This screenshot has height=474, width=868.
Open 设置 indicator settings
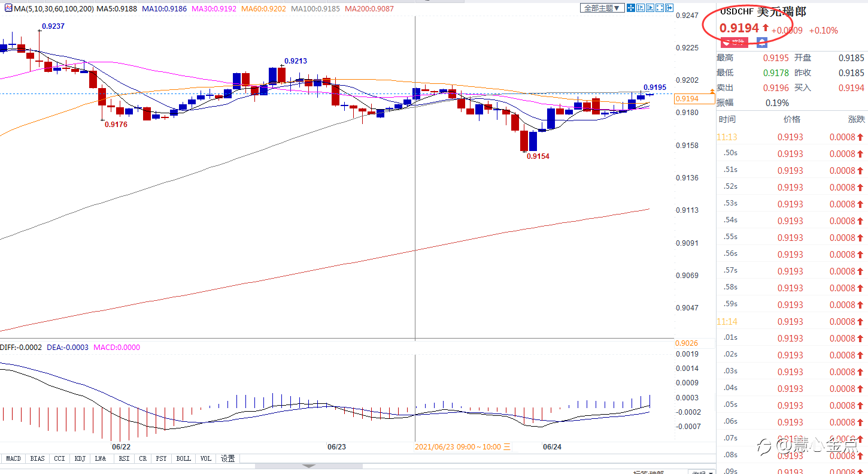point(228,458)
